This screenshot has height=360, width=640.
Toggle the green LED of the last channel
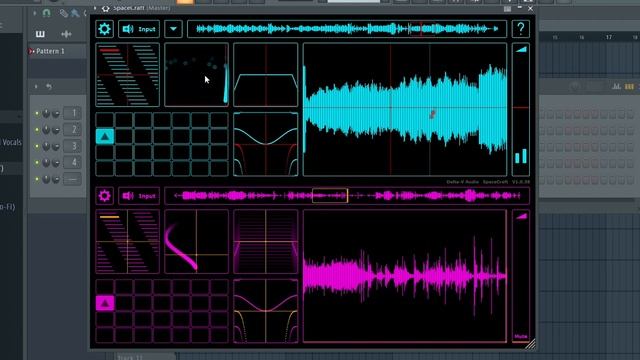(x=37, y=179)
